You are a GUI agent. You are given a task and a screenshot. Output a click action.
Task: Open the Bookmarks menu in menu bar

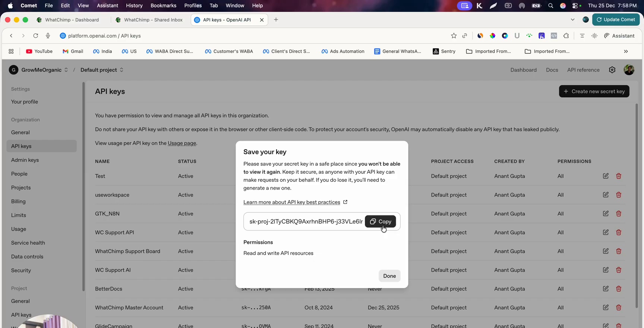[x=163, y=6]
